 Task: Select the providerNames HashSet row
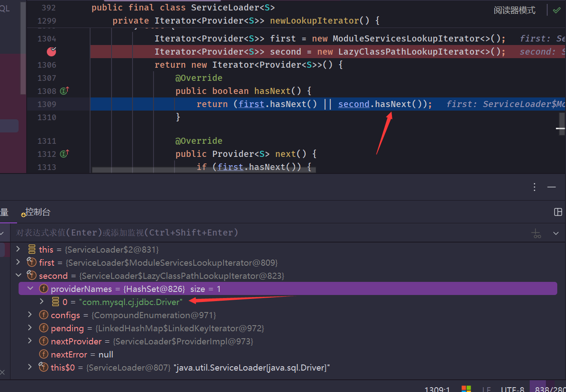[x=288, y=288]
